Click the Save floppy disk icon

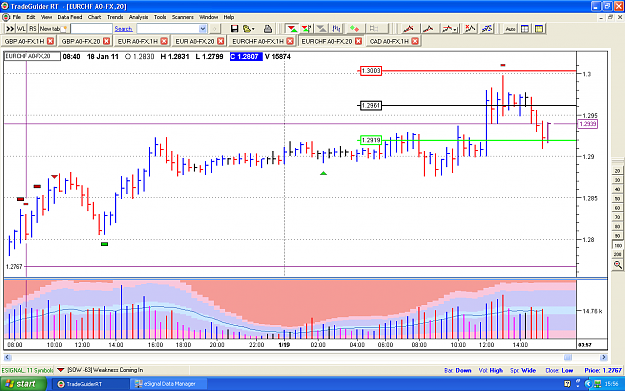(234, 29)
